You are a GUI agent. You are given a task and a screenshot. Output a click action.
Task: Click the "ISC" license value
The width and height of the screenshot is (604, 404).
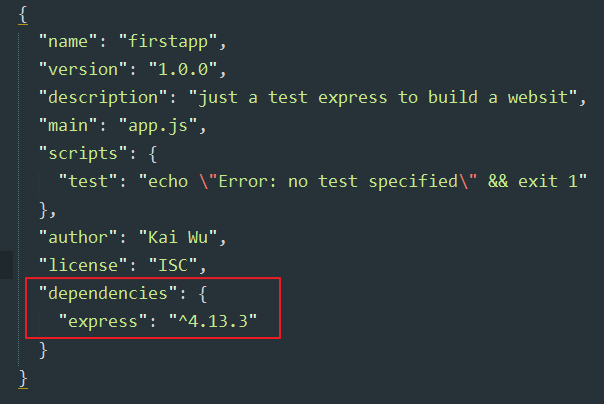pyautogui.click(x=173, y=266)
